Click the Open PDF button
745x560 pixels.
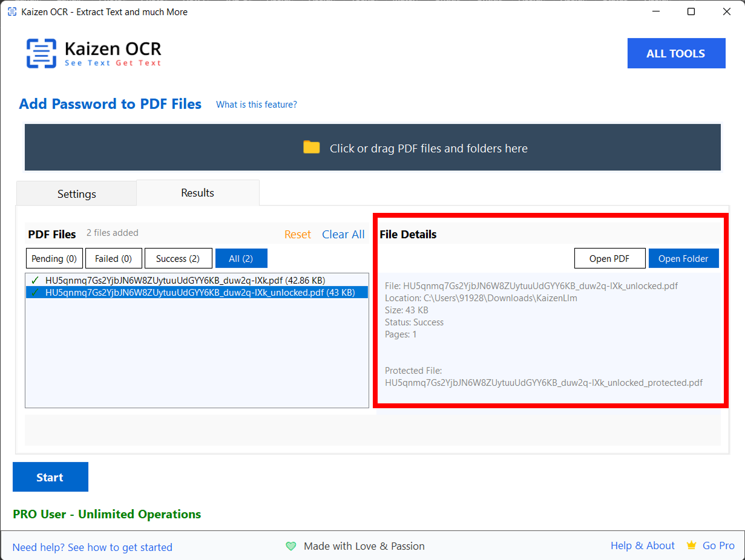pos(609,258)
